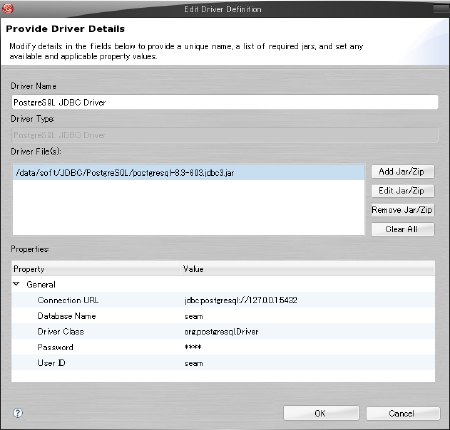
Task: Confirm with the OK button
Action: pos(321,413)
